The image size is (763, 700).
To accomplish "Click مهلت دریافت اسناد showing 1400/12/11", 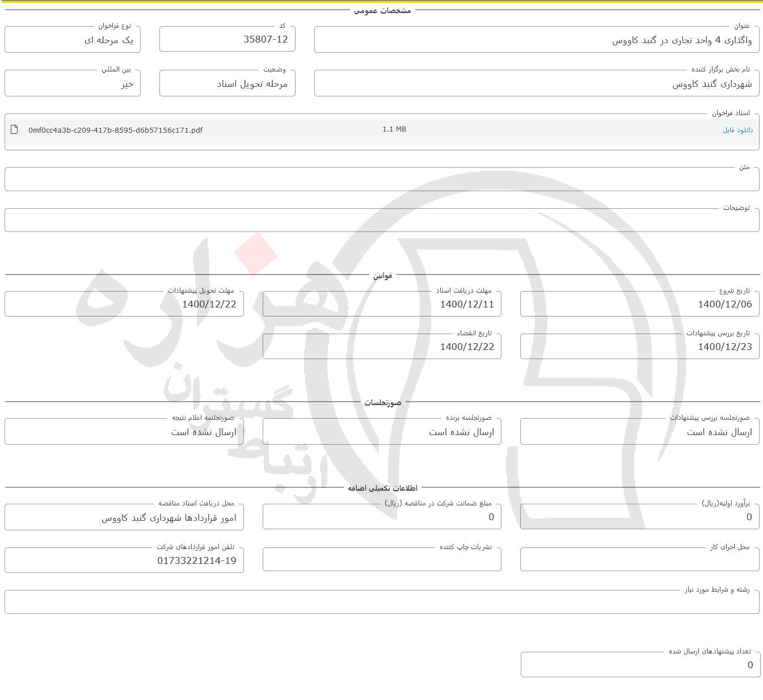I will [381, 304].
